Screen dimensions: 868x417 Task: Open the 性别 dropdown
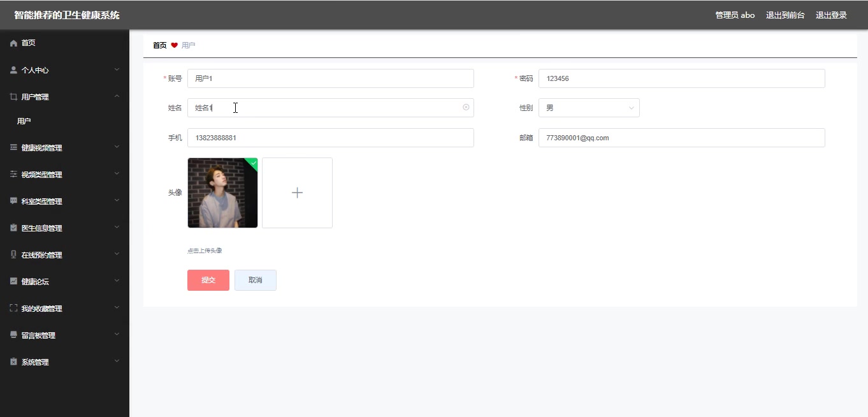point(589,108)
